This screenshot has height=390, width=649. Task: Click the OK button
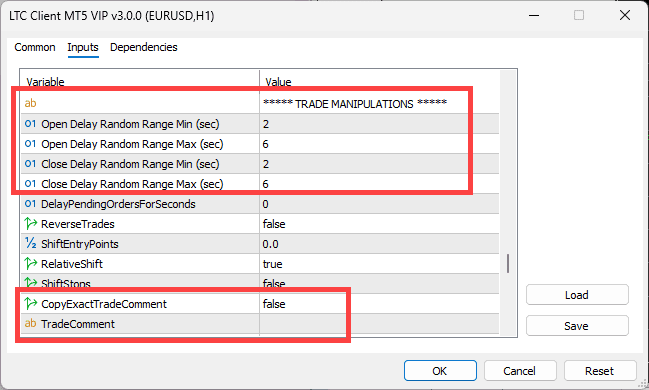(440, 371)
